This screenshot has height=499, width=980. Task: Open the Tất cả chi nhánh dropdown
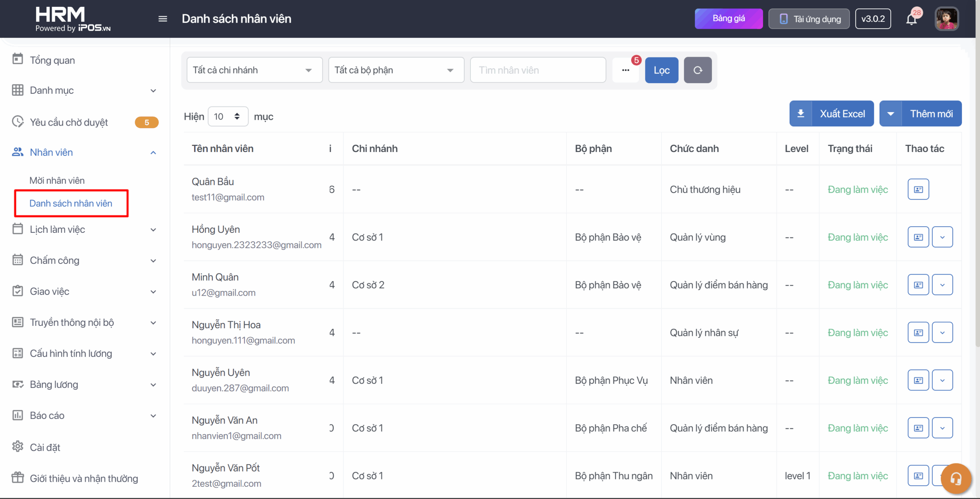254,70
